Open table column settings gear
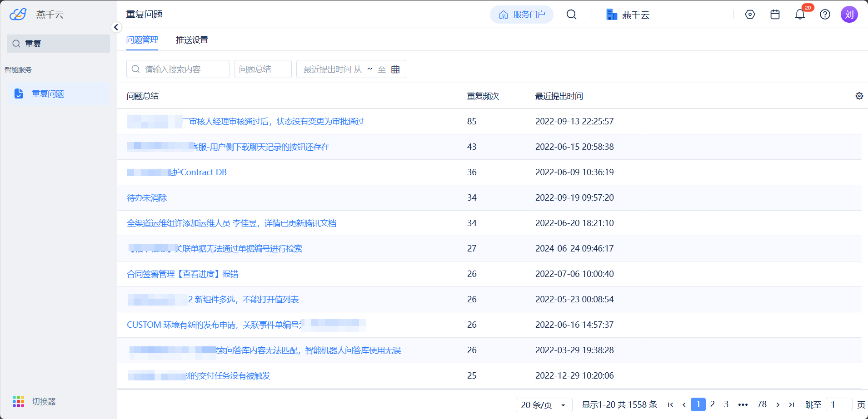Image resolution: width=868 pixels, height=419 pixels. [859, 96]
